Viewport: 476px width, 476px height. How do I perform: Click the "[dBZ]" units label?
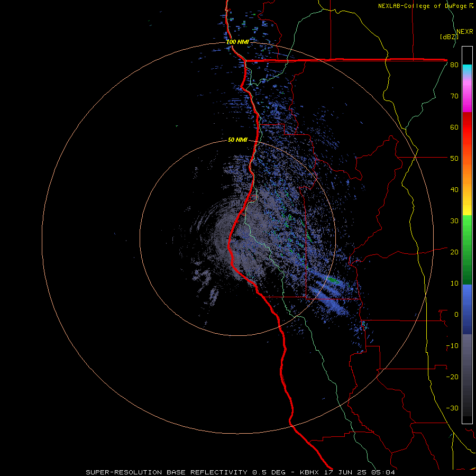(449, 36)
